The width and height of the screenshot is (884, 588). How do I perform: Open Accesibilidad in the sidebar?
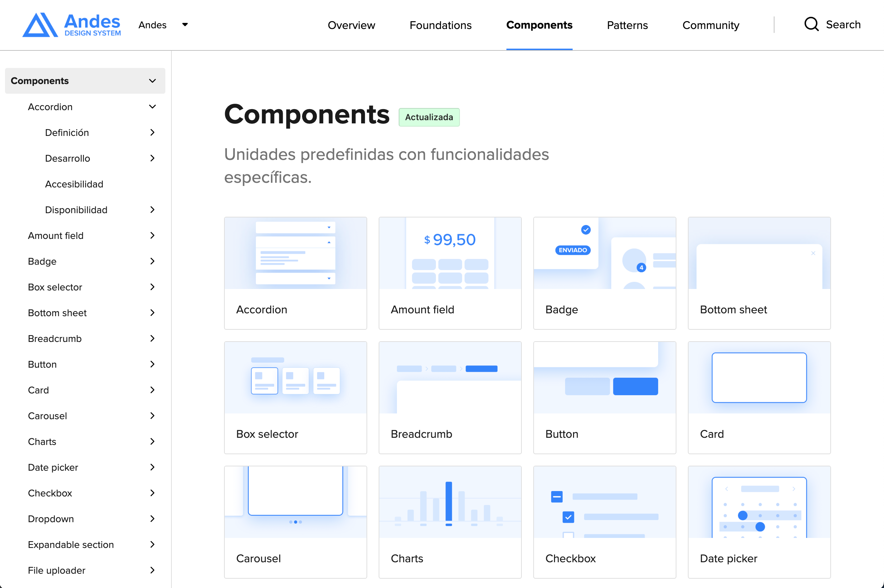(x=74, y=184)
